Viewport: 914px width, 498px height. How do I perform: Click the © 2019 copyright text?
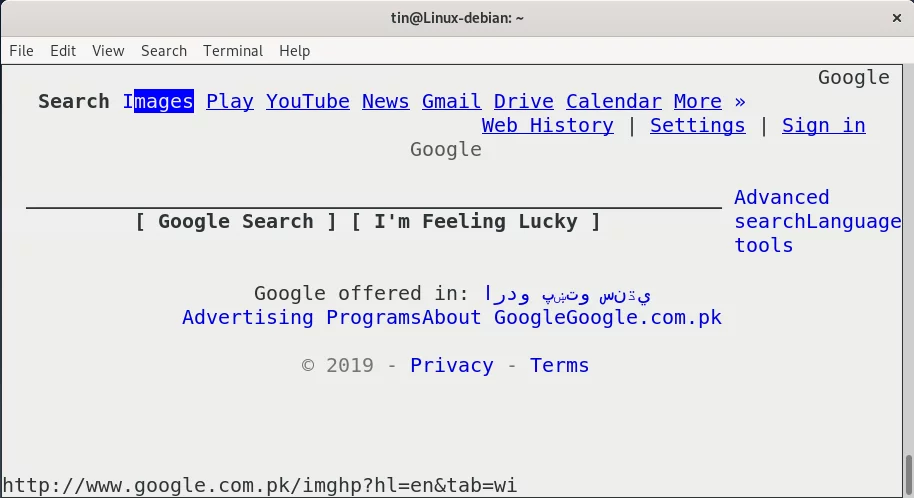point(338,365)
